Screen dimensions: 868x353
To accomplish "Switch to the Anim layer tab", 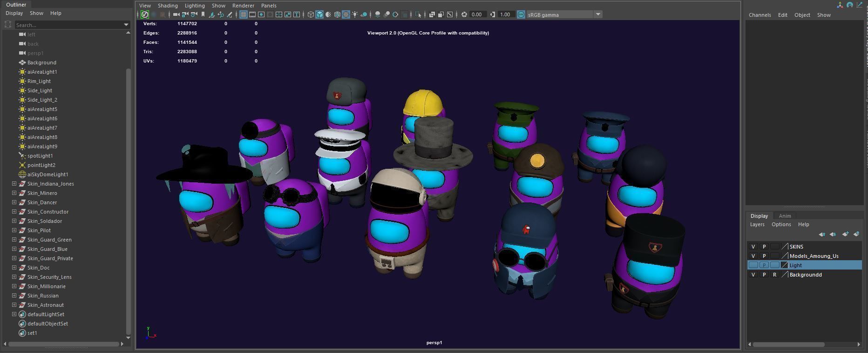I will pos(785,216).
